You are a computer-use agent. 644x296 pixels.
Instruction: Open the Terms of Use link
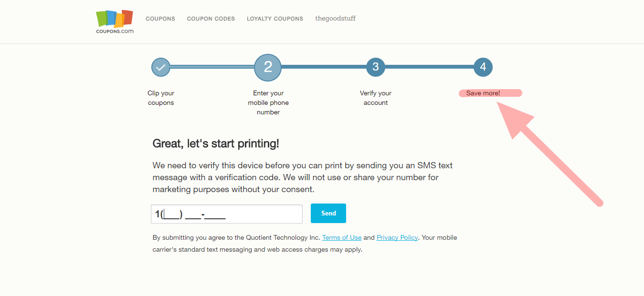point(342,237)
